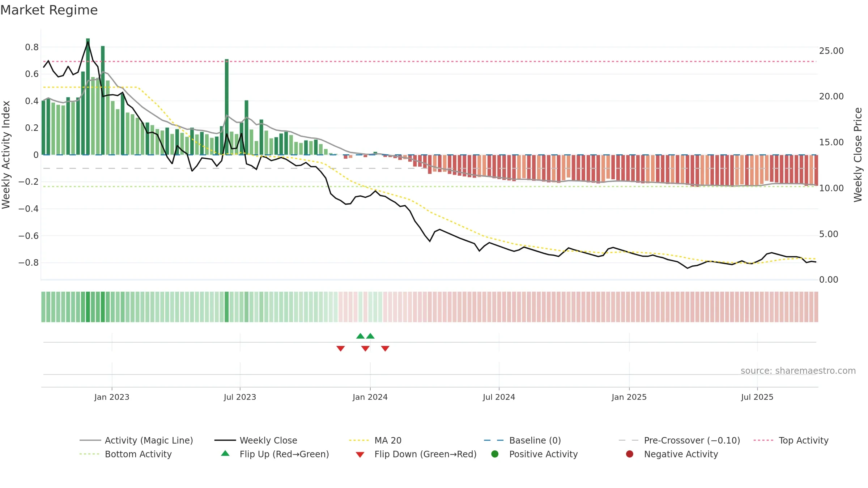Click the Jan 2023 axis label

tap(112, 397)
